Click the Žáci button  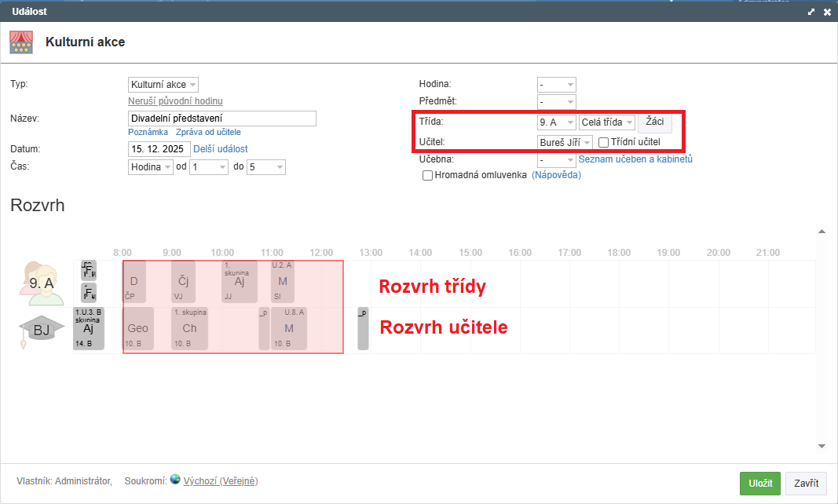pos(654,122)
